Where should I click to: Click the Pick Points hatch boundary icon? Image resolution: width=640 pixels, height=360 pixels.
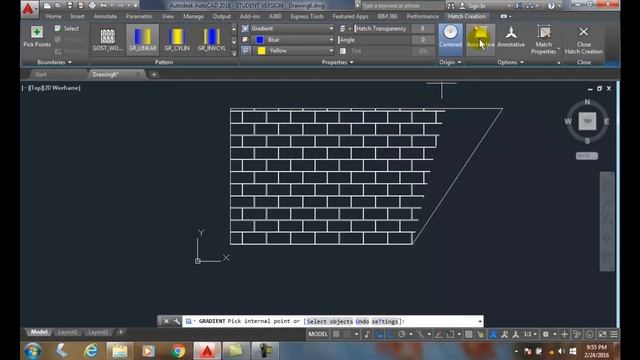pos(37,32)
